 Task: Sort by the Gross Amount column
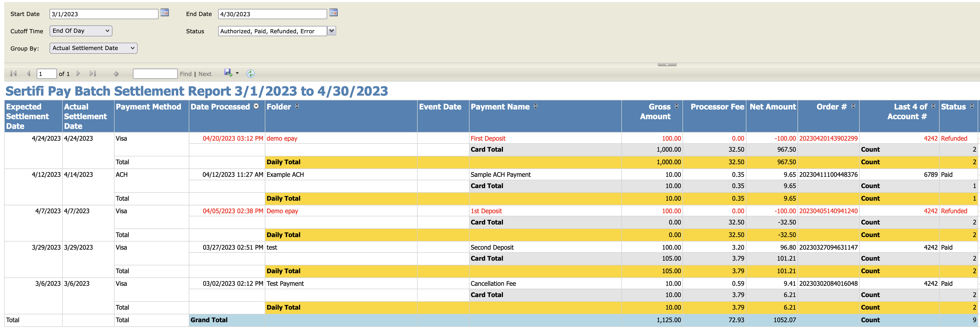click(x=676, y=106)
